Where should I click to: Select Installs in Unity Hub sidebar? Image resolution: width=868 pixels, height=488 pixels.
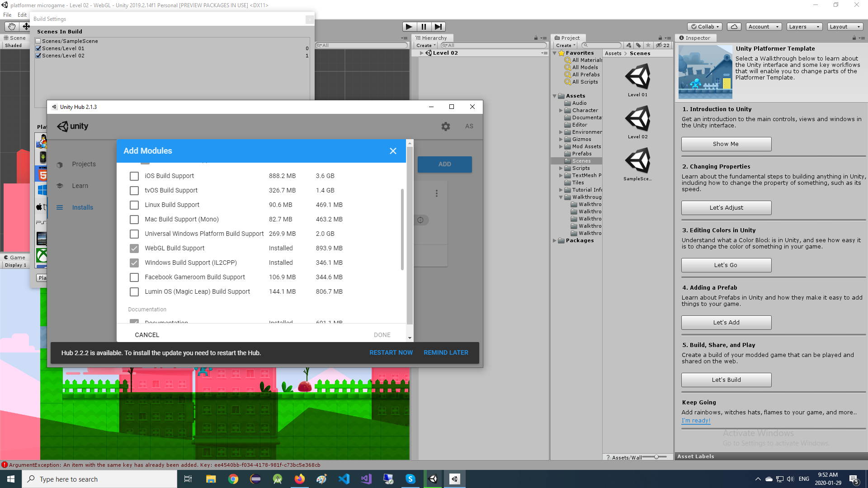click(82, 207)
